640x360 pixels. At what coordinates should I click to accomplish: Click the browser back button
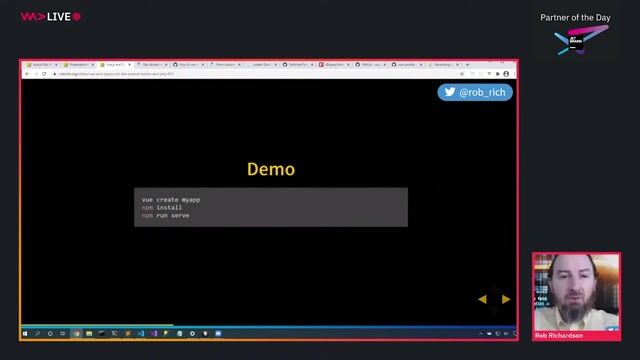pos(27,74)
